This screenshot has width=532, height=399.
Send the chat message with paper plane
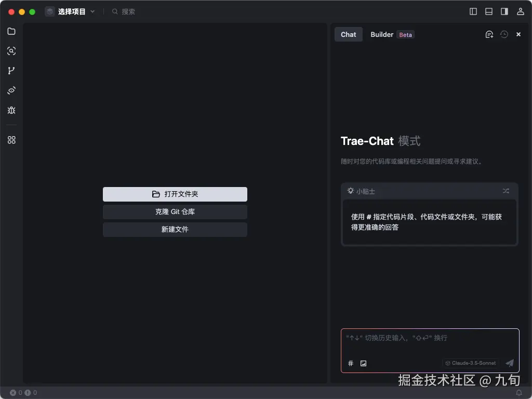point(510,363)
